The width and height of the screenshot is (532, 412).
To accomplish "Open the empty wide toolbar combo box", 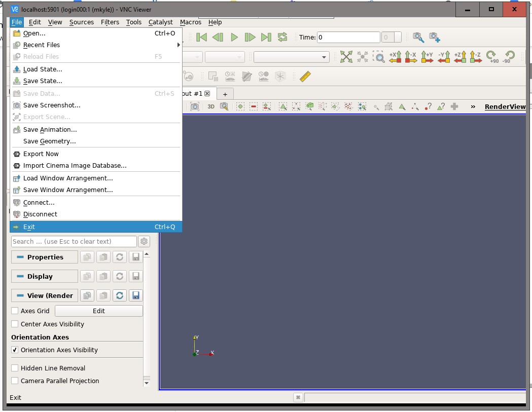I will (x=292, y=57).
